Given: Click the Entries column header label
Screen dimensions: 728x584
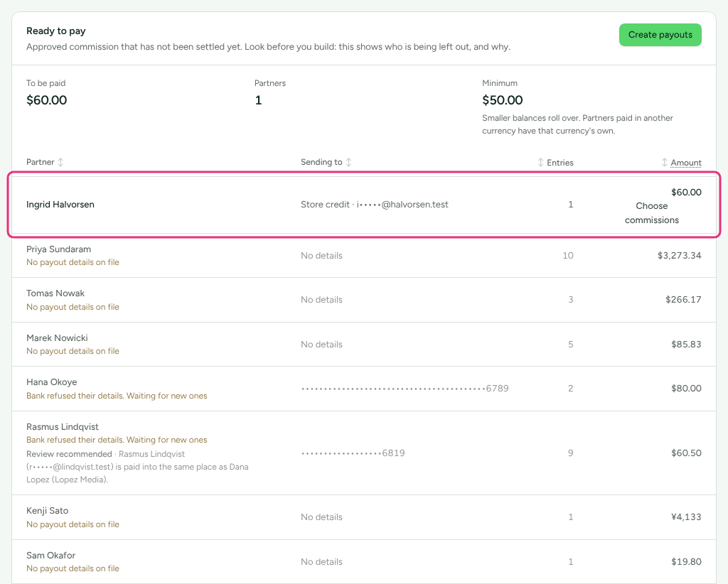Looking at the screenshot, I should [560, 163].
